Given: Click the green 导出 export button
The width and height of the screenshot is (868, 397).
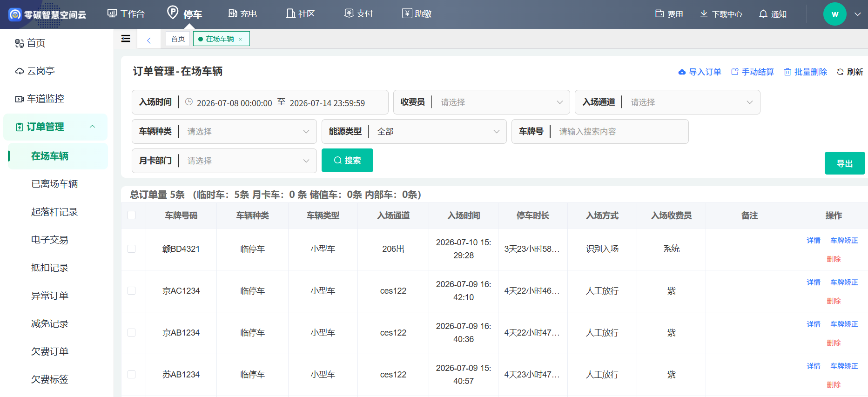Looking at the screenshot, I should coord(845,163).
